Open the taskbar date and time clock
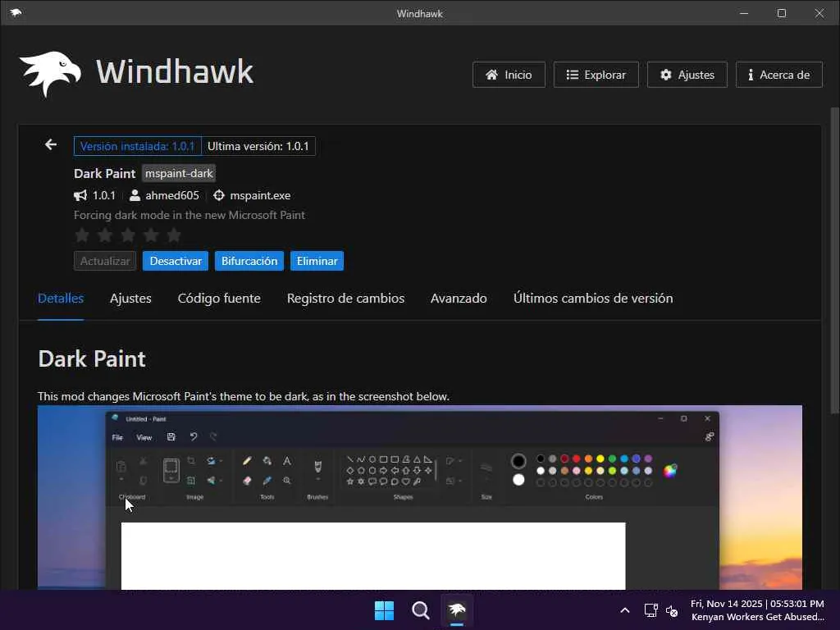The width and height of the screenshot is (840, 630). (x=757, y=610)
